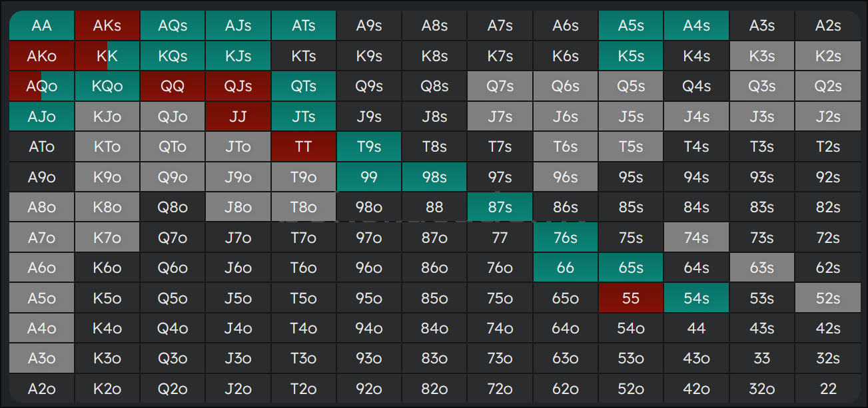Select the 72o hand cell

500,389
